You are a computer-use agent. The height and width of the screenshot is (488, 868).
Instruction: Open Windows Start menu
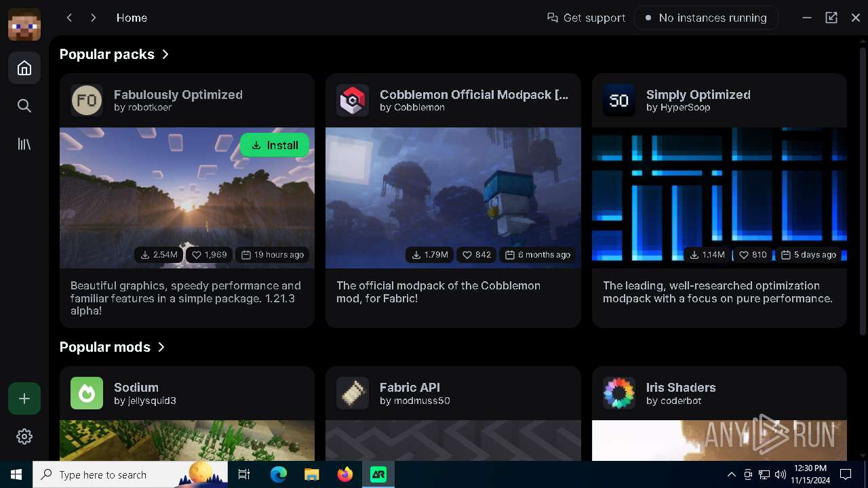tap(16, 474)
